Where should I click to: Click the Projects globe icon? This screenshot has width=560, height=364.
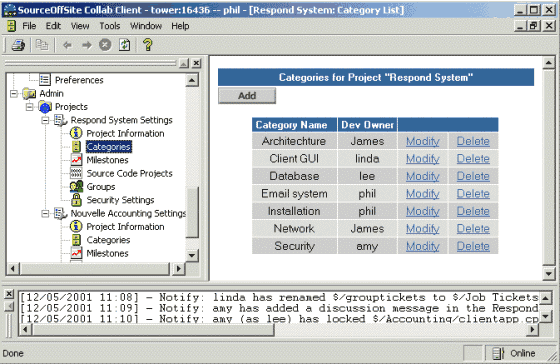pos(45,107)
